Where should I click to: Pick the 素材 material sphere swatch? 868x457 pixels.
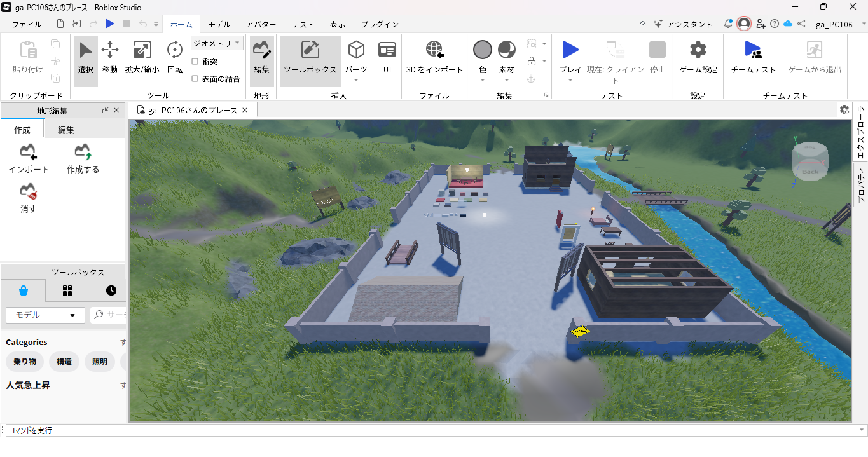[x=507, y=50]
